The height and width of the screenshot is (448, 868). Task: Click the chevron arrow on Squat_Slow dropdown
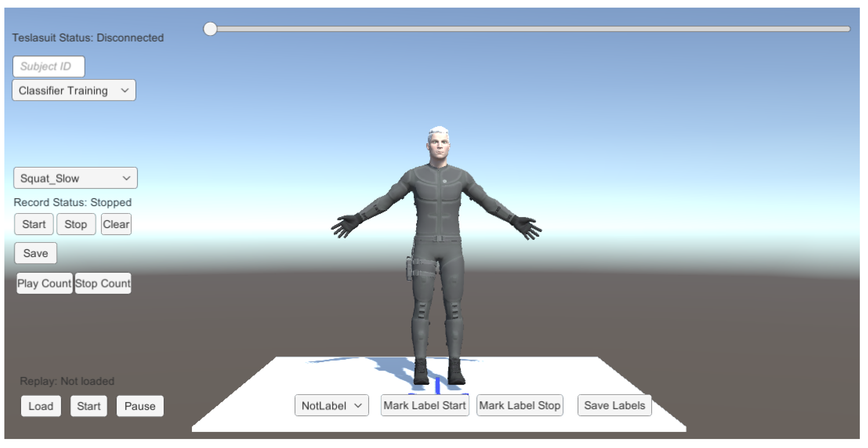126,178
